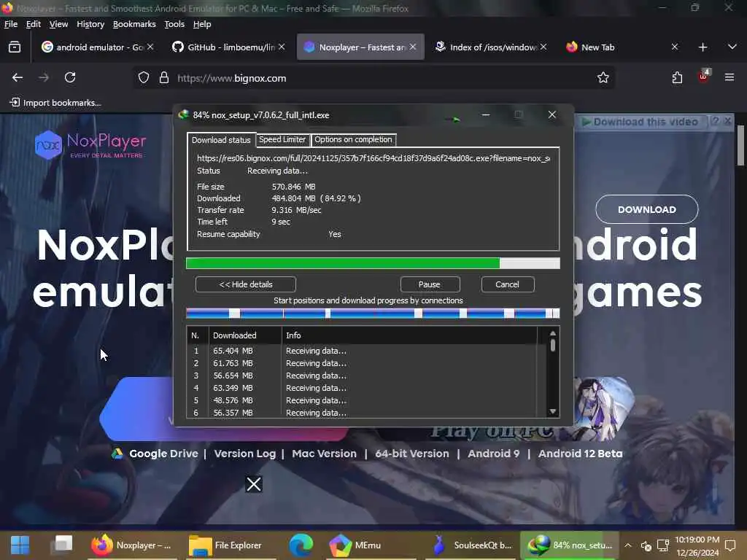Image resolution: width=747 pixels, height=560 pixels.
Task: Close the Noxplayer tab
Action: pyautogui.click(x=413, y=47)
